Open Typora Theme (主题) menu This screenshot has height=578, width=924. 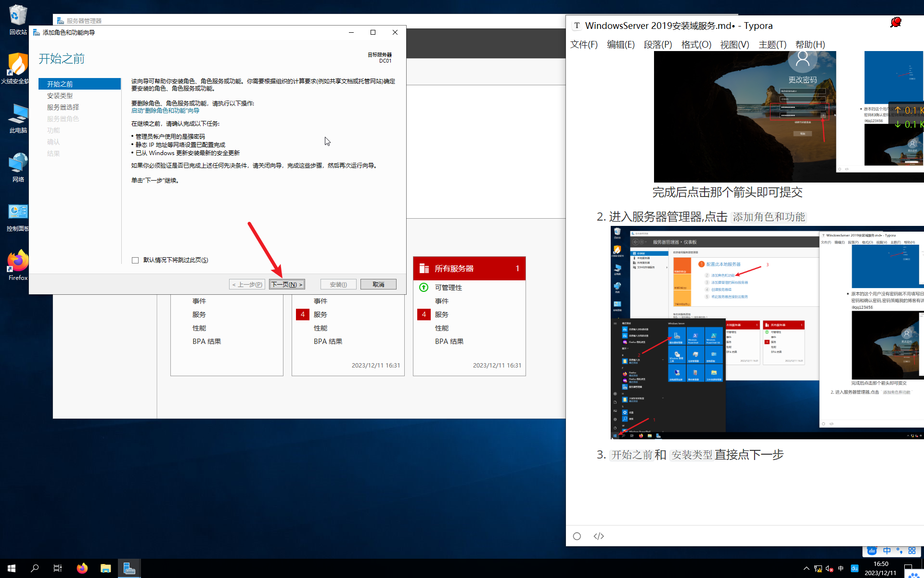pyautogui.click(x=772, y=44)
